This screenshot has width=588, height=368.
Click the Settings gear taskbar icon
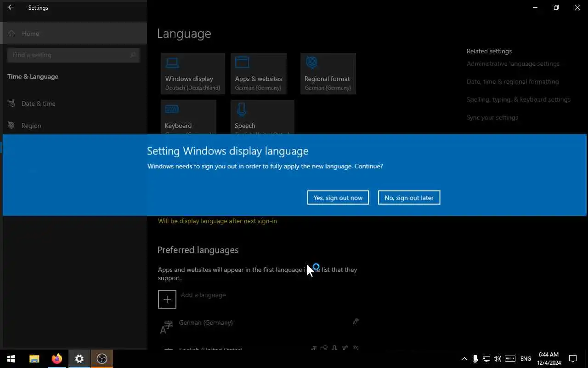point(79,359)
